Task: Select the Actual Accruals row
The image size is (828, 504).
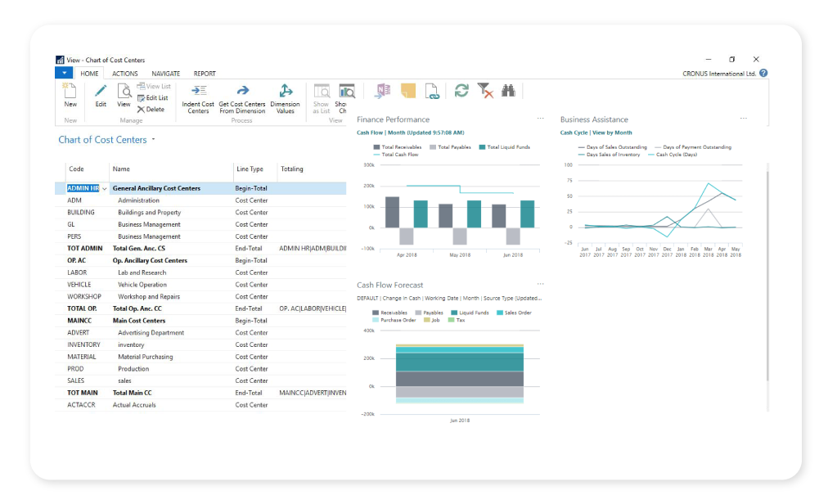Action: [x=200, y=405]
